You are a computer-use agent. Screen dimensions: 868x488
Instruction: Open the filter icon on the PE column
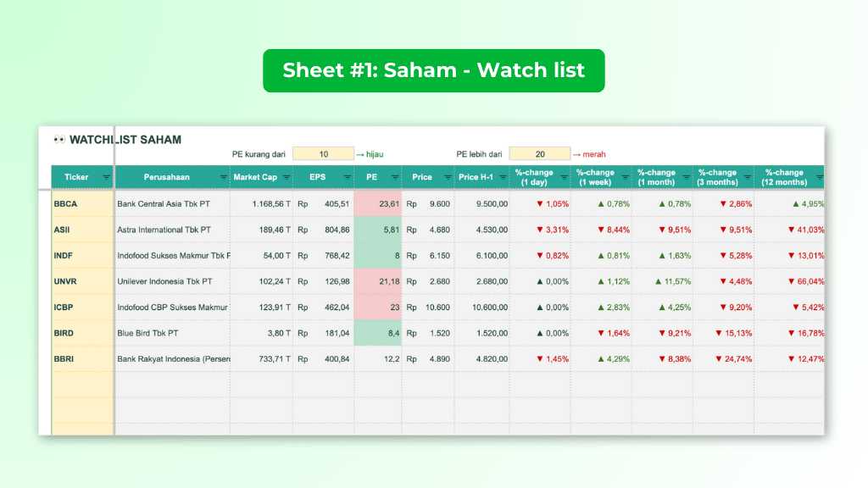(395, 177)
